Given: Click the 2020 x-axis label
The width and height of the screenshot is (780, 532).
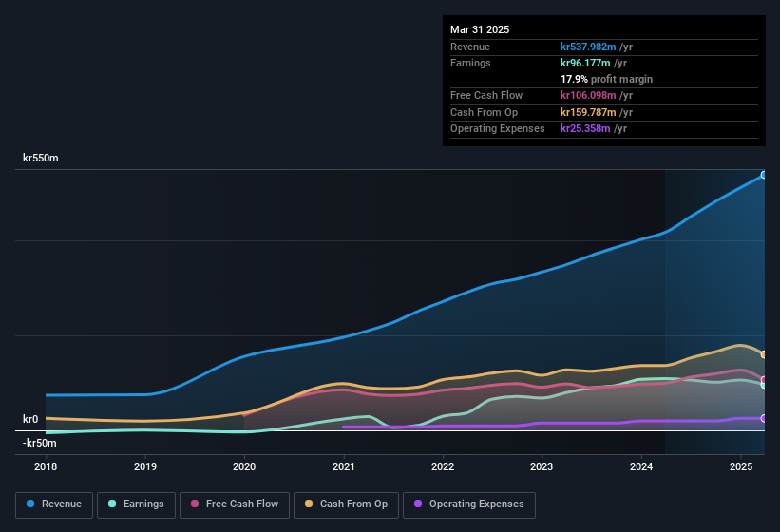Looking at the screenshot, I should click(244, 466).
